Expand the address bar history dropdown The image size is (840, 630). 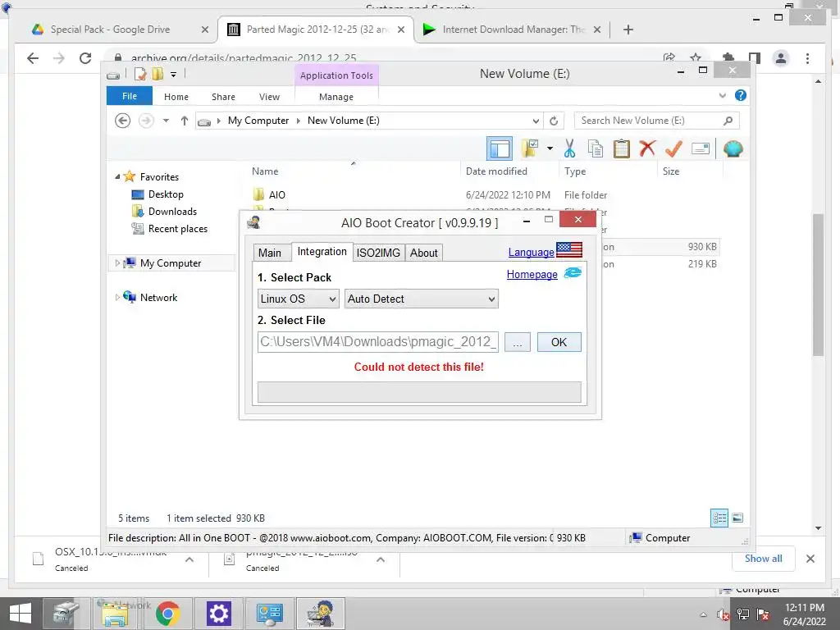point(536,121)
